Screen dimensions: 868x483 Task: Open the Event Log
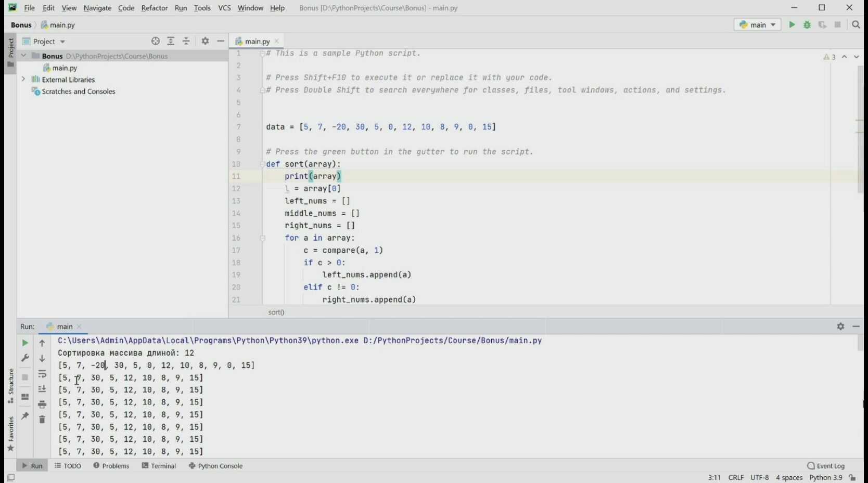[826, 466]
